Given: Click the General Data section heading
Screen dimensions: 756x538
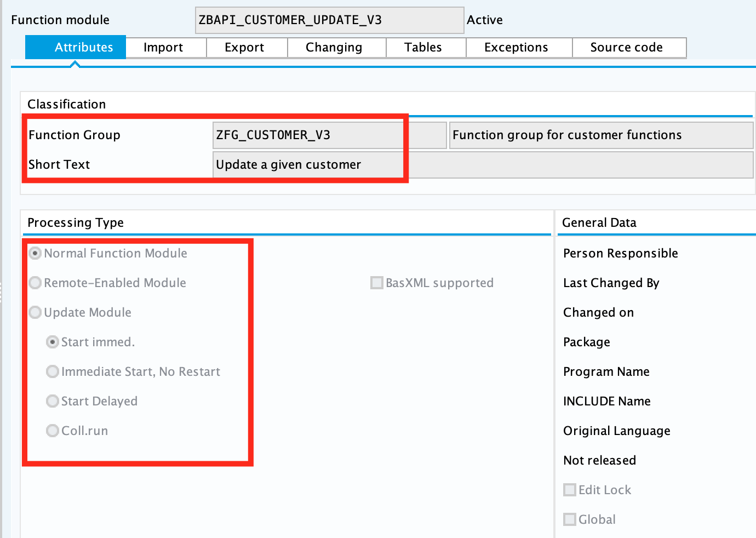Looking at the screenshot, I should [x=599, y=222].
